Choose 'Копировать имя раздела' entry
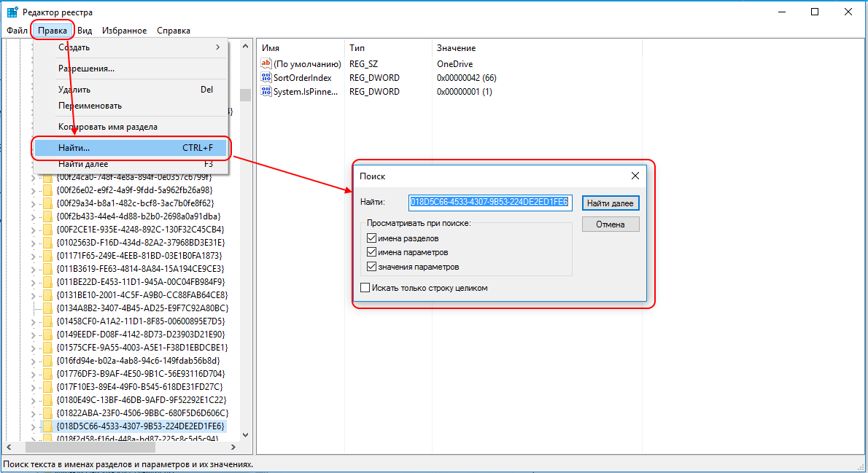 point(131,127)
